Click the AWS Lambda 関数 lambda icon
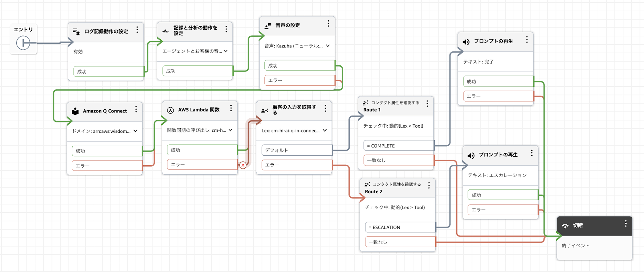This screenshot has width=644, height=272. pos(170,110)
